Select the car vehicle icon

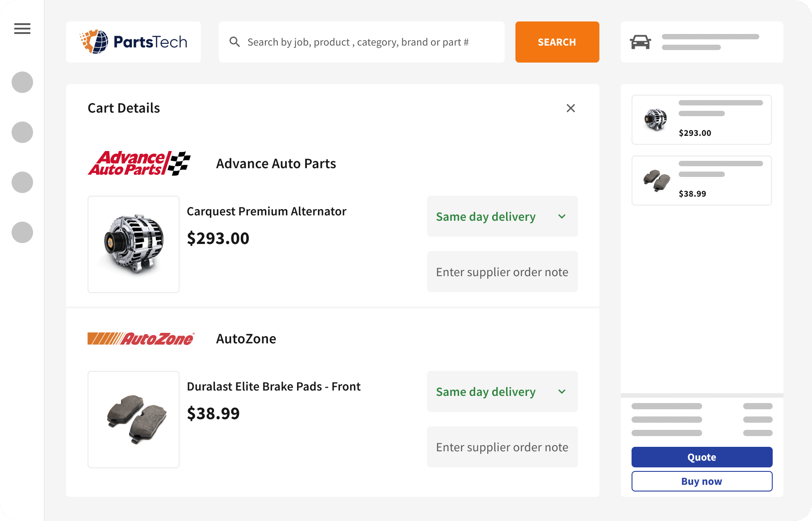tap(640, 42)
